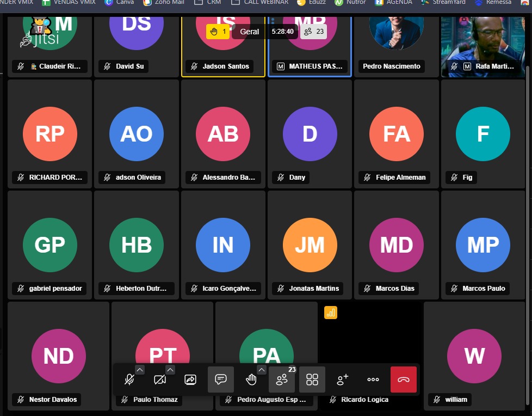Image resolution: width=532 pixels, height=416 pixels.
Task: Click the yellow connection signal indicator
Action: point(331,312)
